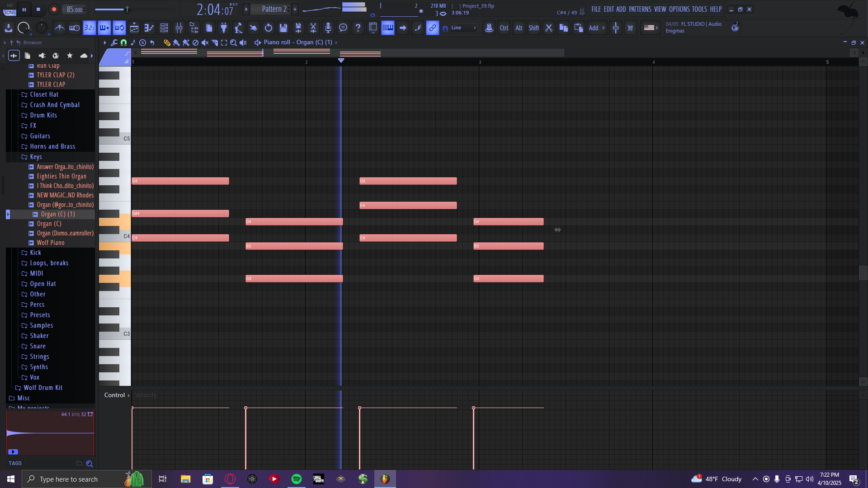Open the Line snap dropdown

point(463,28)
